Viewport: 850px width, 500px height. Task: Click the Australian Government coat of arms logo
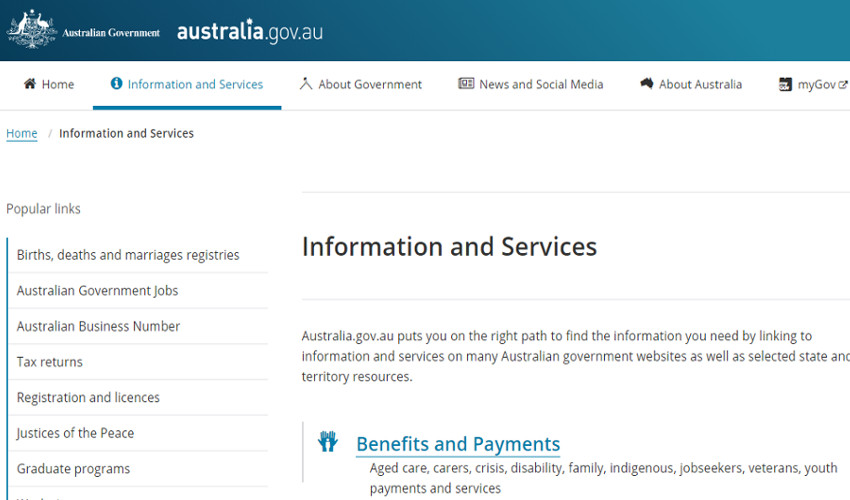pos(31,29)
